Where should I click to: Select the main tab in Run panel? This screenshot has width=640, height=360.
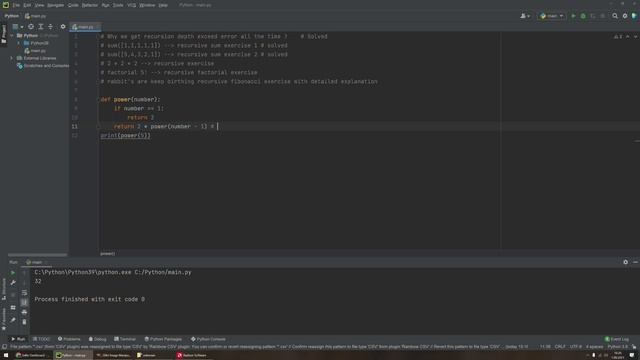37,262
